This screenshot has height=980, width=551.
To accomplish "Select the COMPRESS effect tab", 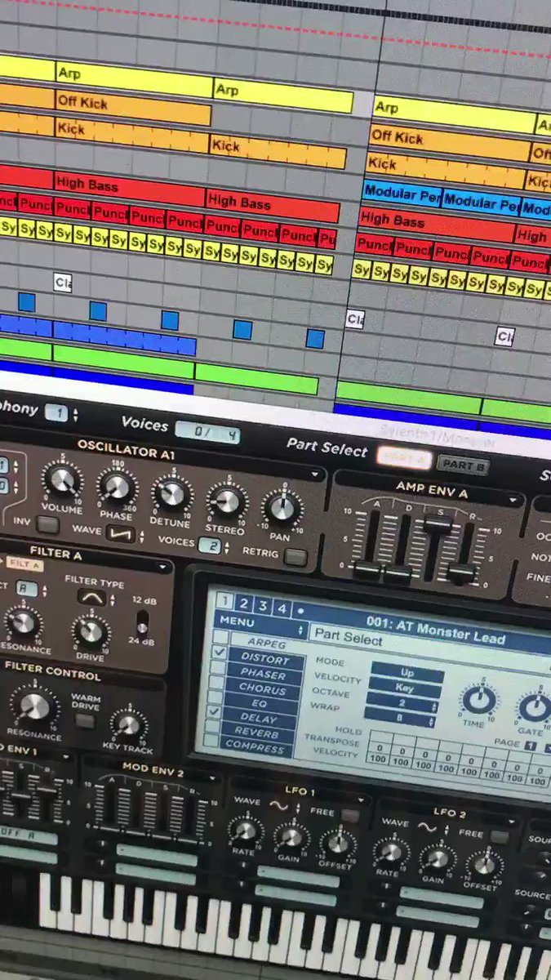I will [x=255, y=746].
